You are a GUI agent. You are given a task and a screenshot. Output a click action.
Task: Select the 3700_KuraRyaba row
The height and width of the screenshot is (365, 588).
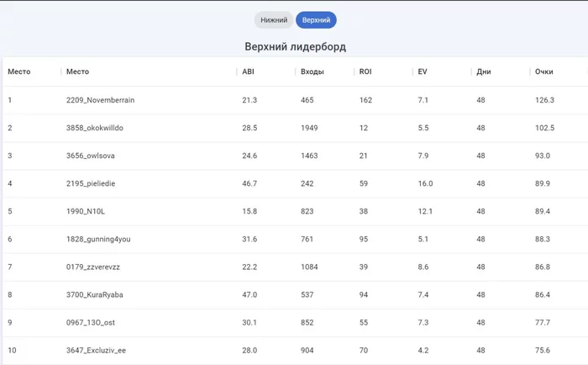(x=295, y=295)
